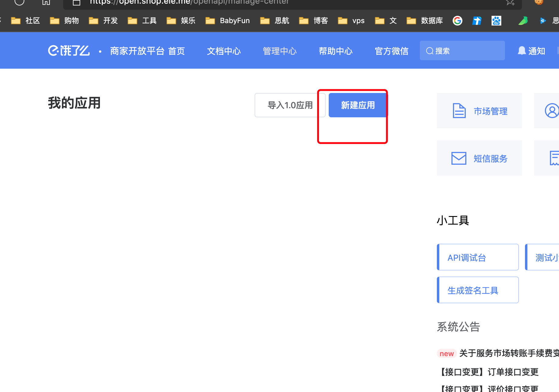Viewport: 559px width, 392px height.
Task: Click the 导入1.0应用 button
Action: (x=290, y=105)
